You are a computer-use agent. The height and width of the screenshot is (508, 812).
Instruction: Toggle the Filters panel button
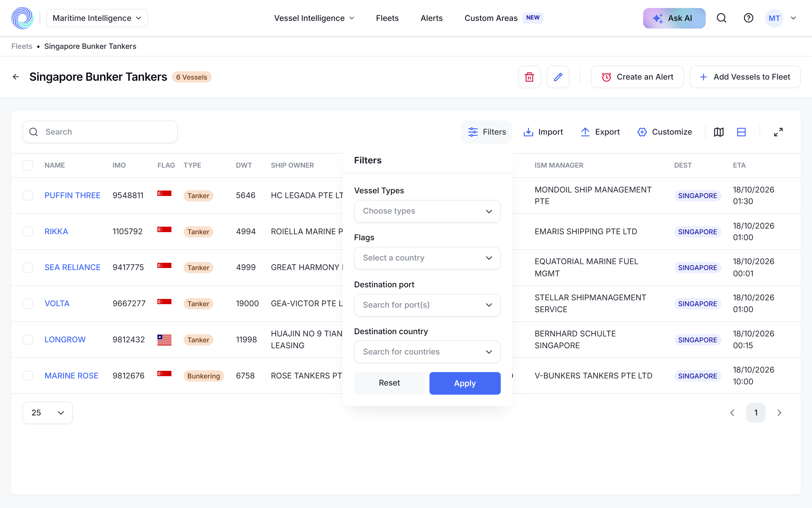tap(487, 132)
